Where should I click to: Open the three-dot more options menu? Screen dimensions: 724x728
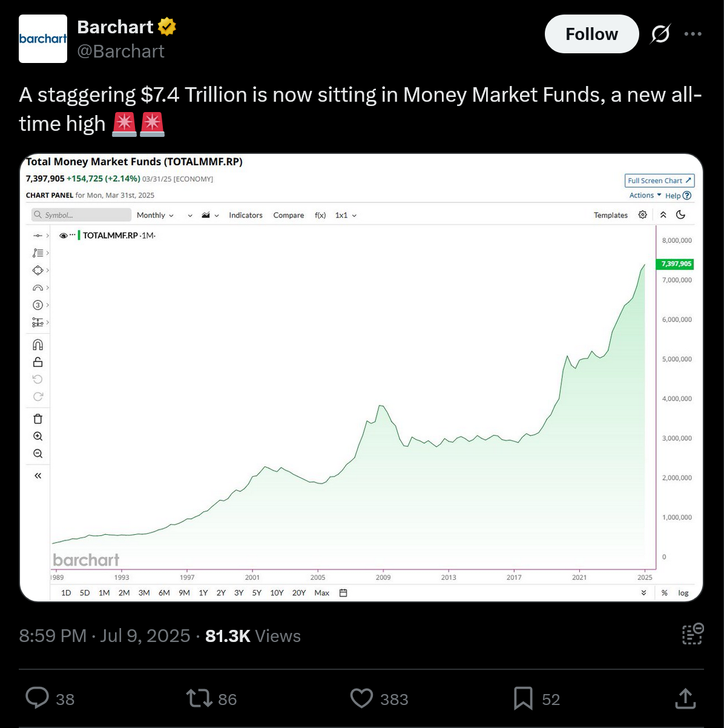tap(693, 34)
